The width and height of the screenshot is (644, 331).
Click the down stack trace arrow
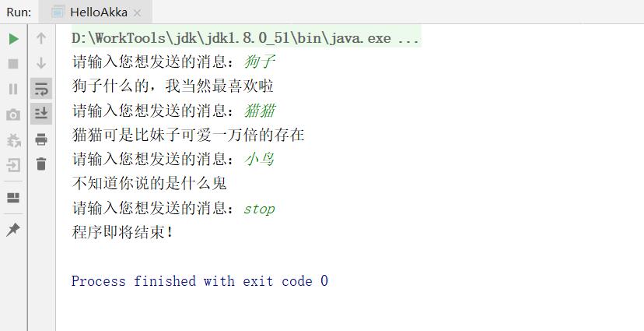pyautogui.click(x=41, y=63)
